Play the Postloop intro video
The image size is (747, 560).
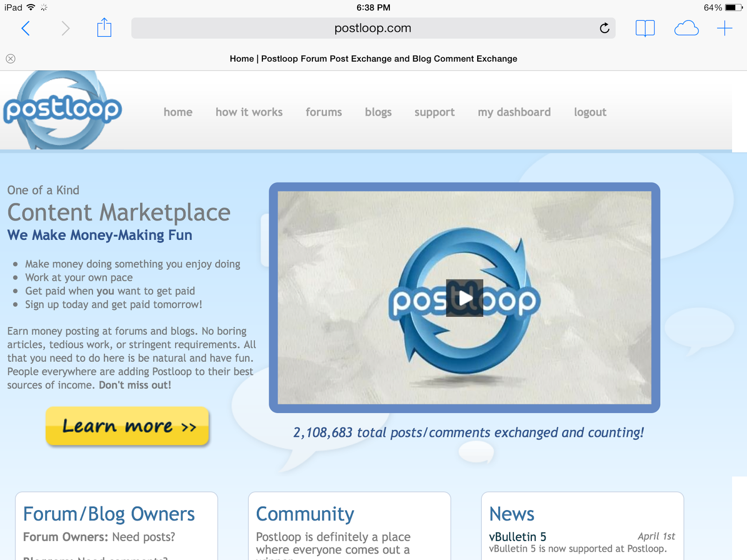tap(465, 298)
